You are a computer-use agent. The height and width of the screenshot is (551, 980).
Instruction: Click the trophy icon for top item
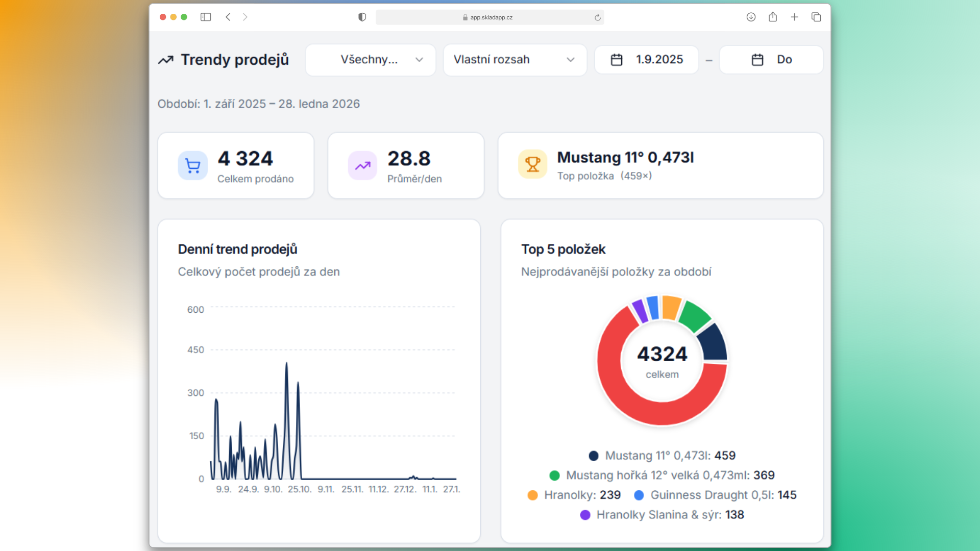(x=532, y=164)
